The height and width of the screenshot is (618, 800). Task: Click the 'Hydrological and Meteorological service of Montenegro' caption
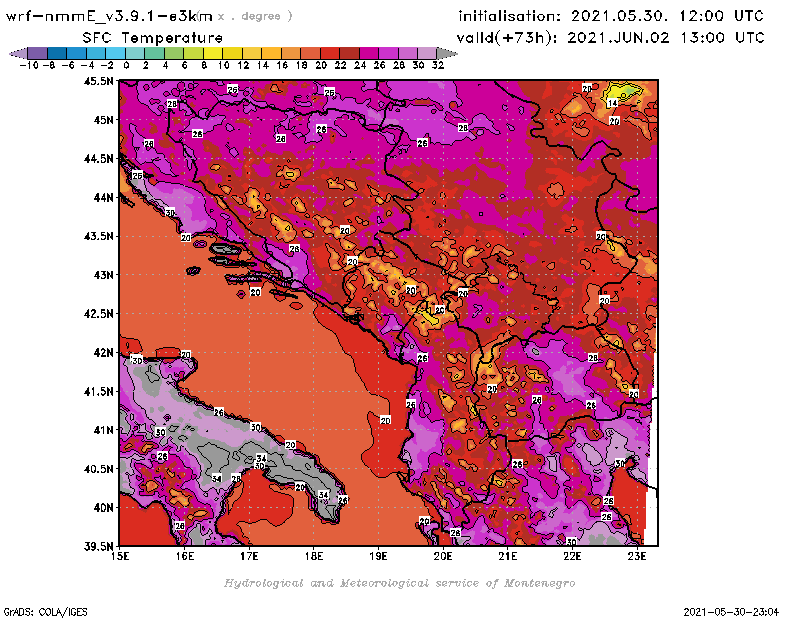pyautogui.click(x=399, y=583)
